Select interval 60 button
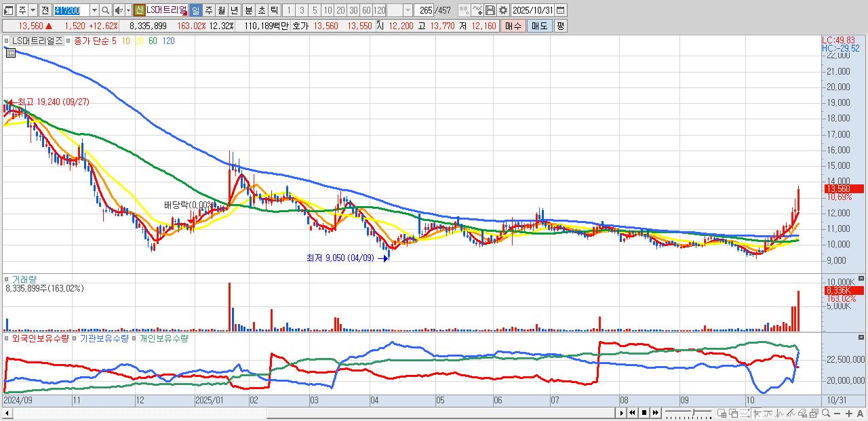Screen dimensions: 868x421 coord(366,10)
